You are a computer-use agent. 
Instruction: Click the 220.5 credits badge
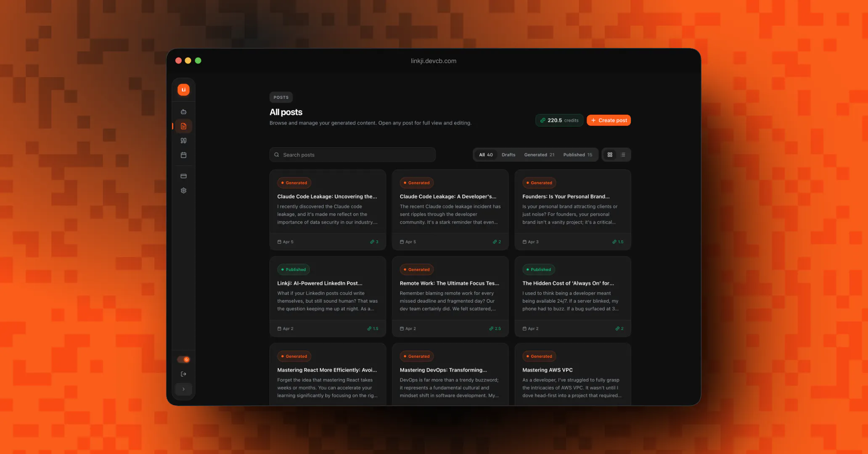559,120
